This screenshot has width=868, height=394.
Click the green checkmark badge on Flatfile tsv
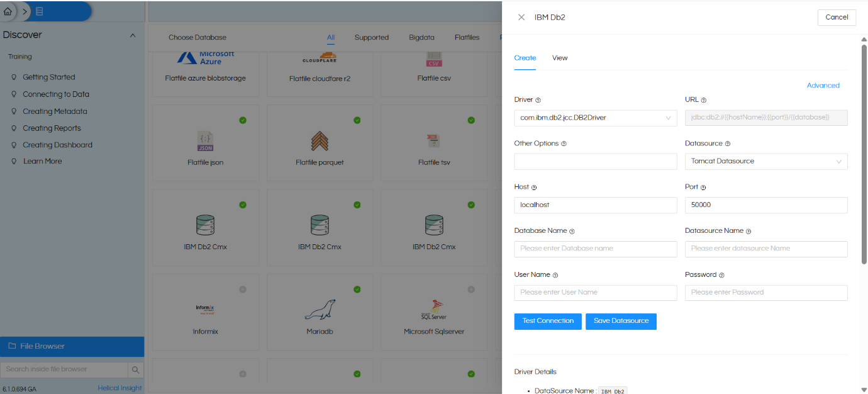(x=471, y=120)
